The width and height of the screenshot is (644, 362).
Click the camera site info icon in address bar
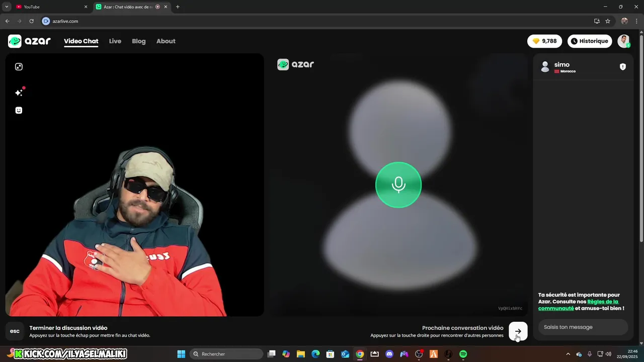point(46,21)
